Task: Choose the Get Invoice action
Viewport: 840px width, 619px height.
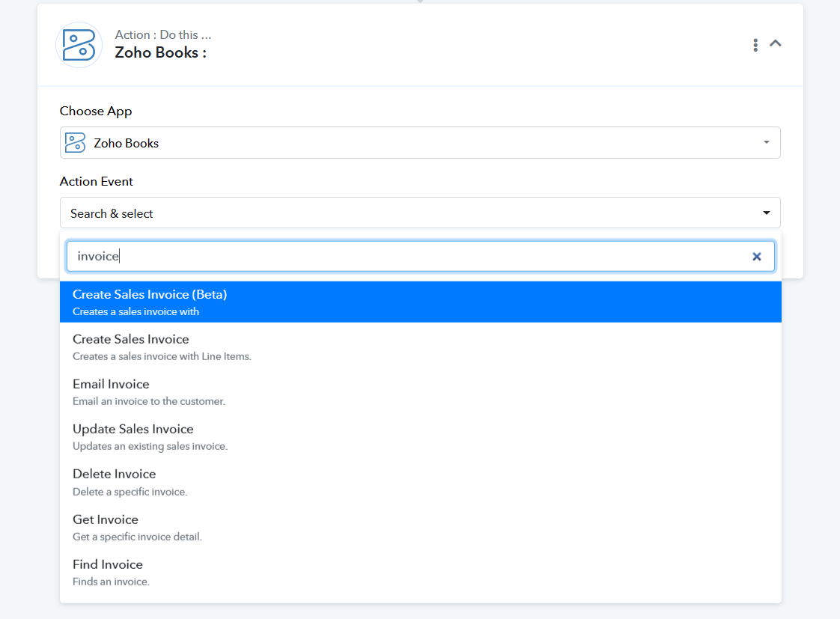Action: (421, 528)
